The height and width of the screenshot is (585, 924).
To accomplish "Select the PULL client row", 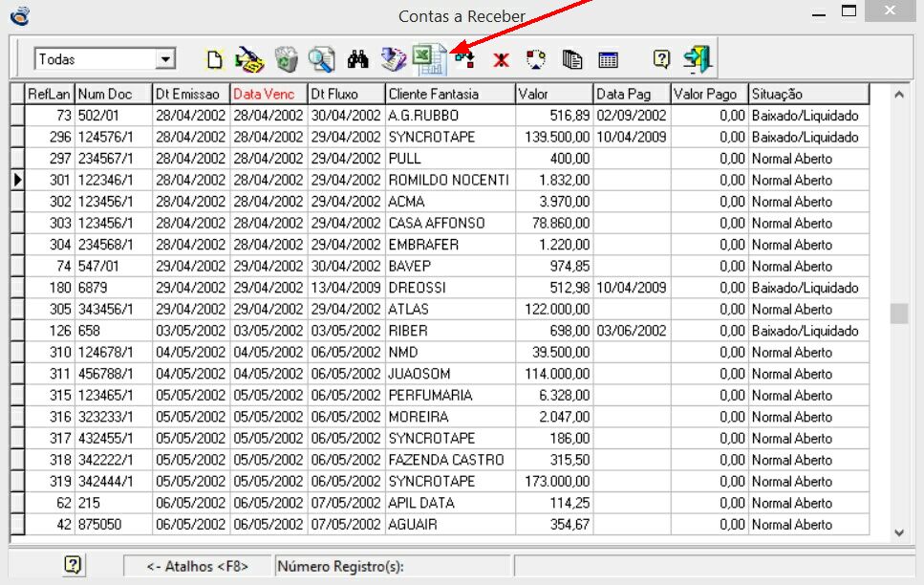I will [x=450, y=159].
